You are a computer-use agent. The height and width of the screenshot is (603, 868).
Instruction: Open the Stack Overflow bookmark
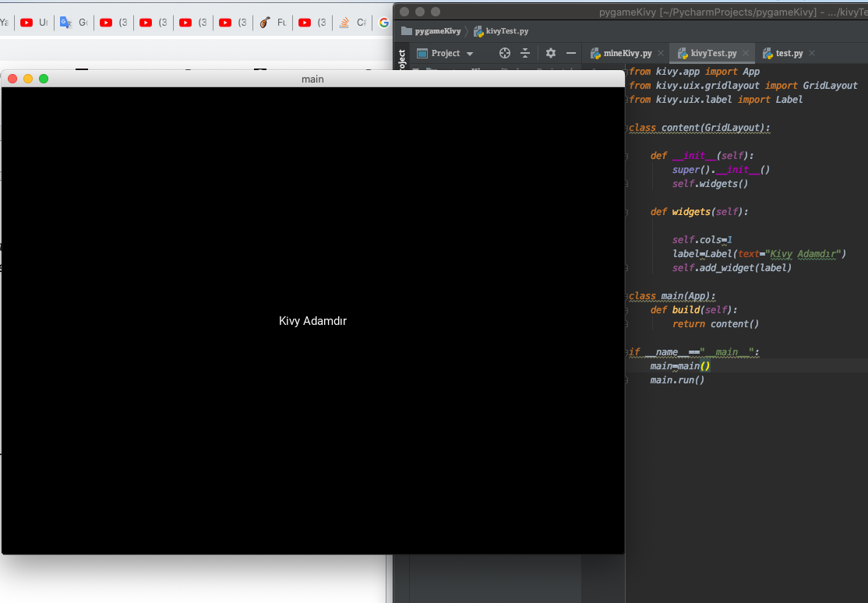(353, 23)
